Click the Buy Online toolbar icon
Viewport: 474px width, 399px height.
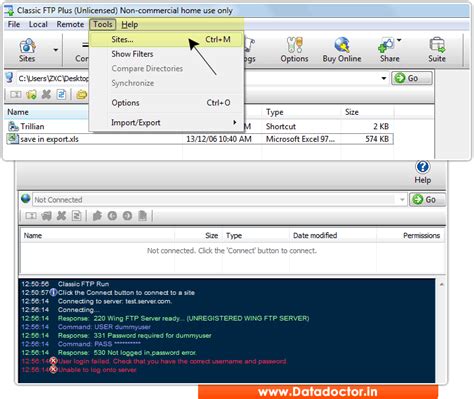coord(342,49)
